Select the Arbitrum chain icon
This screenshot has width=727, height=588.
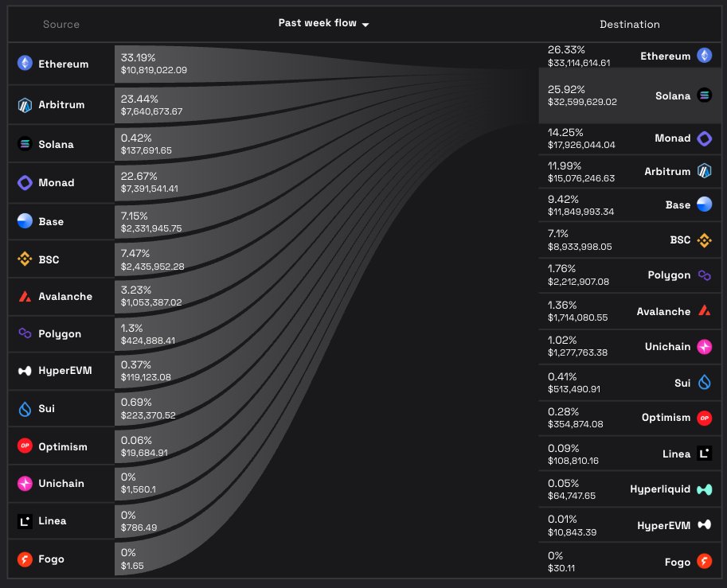pos(25,104)
